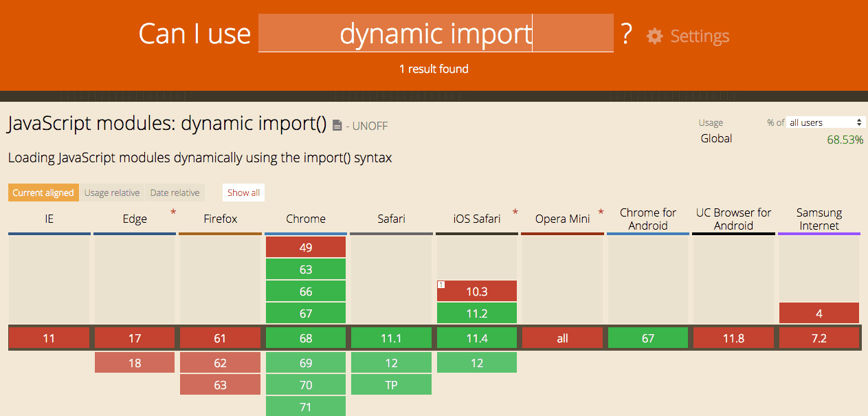The image size is (868, 416).
Task: Click the dynamic import search field
Action: click(436, 33)
